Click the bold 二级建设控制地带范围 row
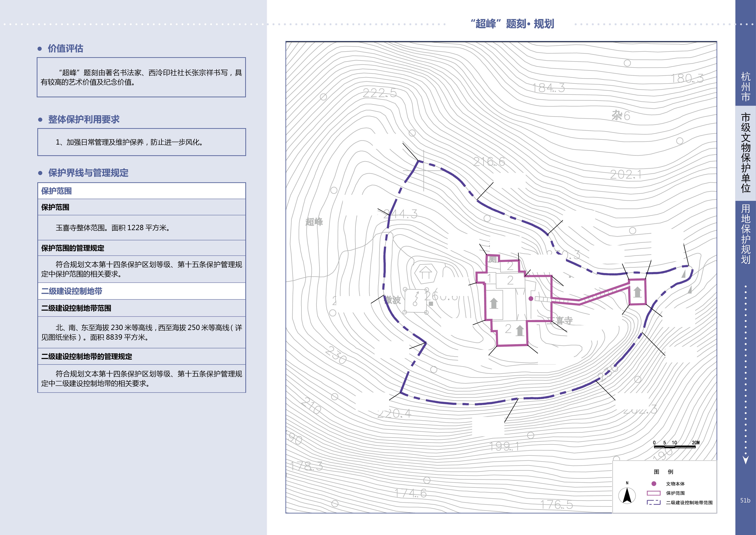Screen dimensions: 756x535 (142, 308)
